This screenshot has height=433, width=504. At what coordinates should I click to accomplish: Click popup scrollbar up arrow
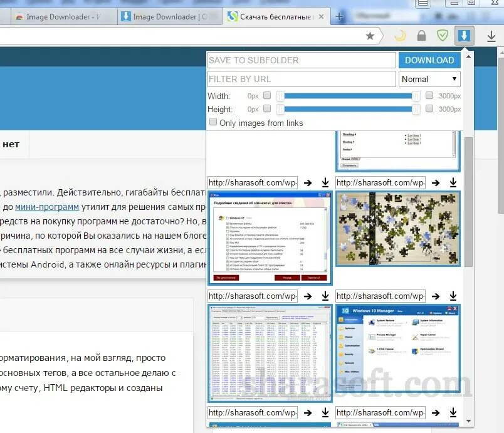coord(468,56)
